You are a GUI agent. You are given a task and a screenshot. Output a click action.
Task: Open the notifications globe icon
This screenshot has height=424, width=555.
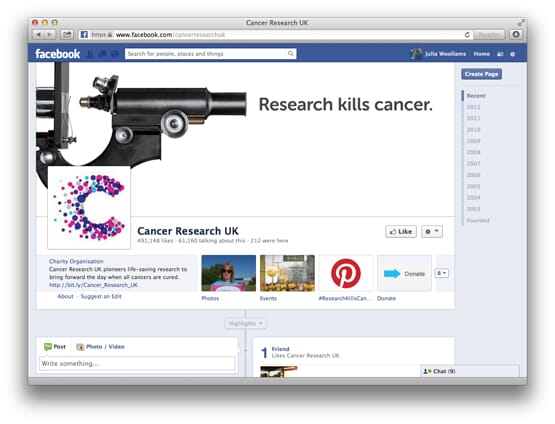114,54
